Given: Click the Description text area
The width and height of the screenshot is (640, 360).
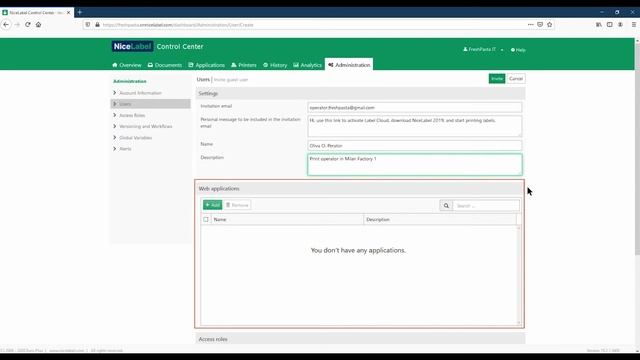Looking at the screenshot, I should tap(414, 164).
